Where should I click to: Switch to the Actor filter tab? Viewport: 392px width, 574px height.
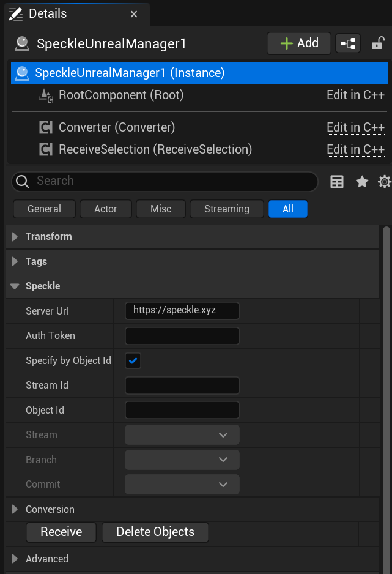106,209
